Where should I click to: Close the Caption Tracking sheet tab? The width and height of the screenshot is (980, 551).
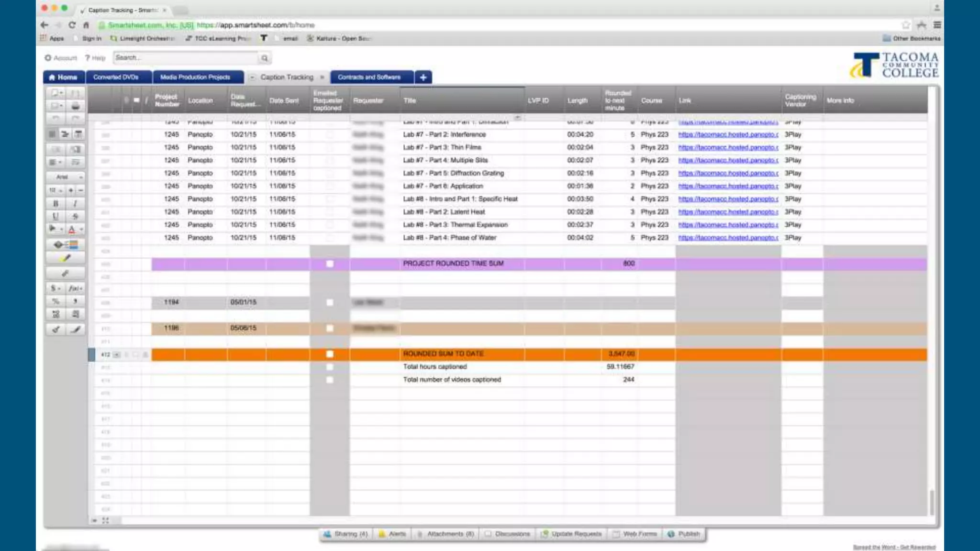[x=322, y=77]
